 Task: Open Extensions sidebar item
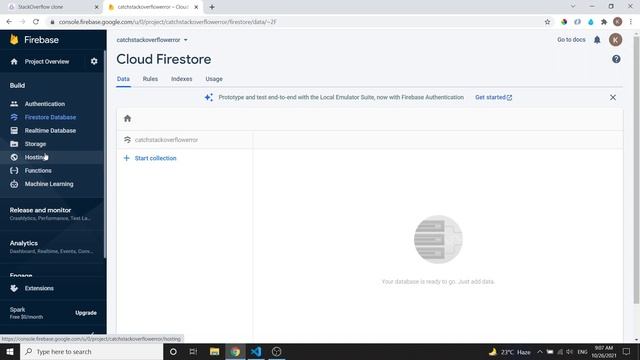39,288
